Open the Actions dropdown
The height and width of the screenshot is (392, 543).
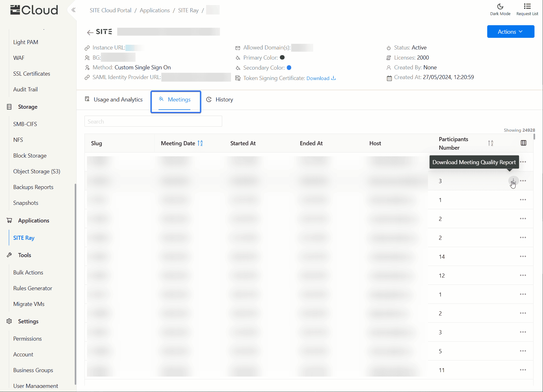click(510, 32)
